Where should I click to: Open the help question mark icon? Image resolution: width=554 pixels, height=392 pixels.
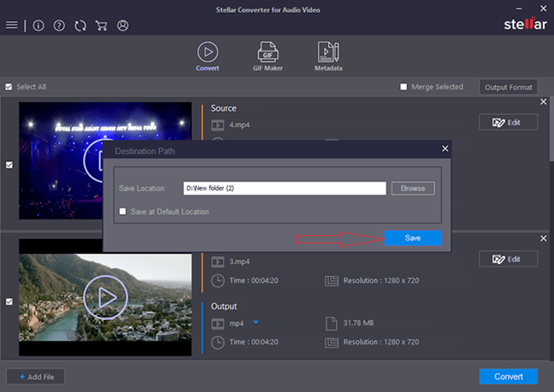[x=59, y=26]
